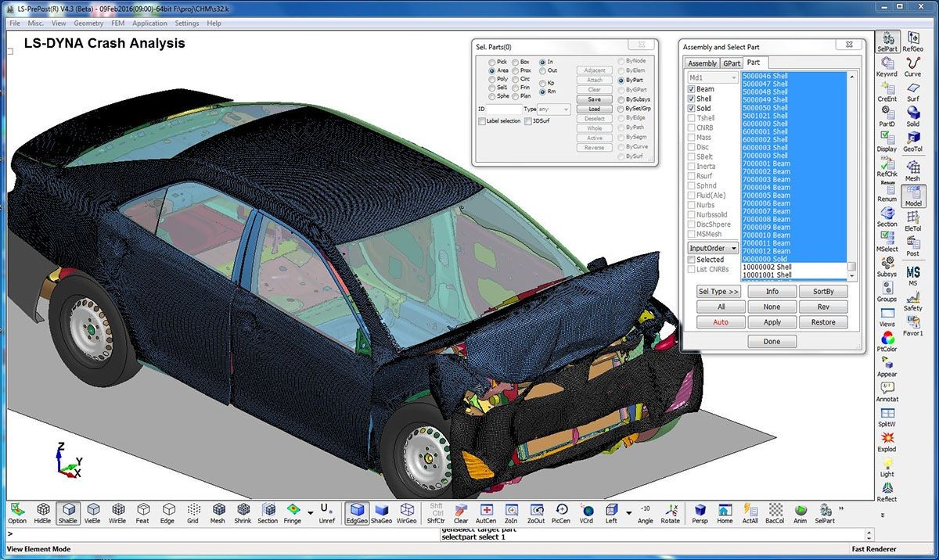Open the PtColor part color tool
939x560 pixels.
[887, 340]
